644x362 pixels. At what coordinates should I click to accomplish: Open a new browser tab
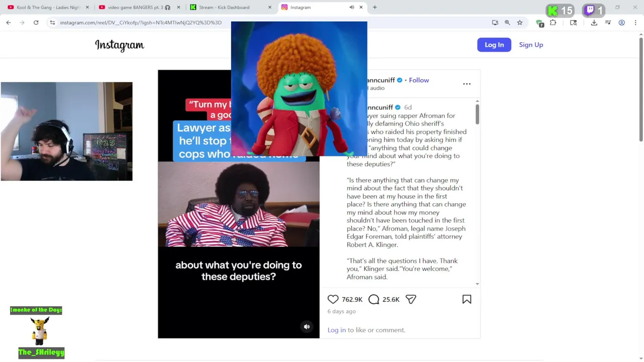coord(375,7)
